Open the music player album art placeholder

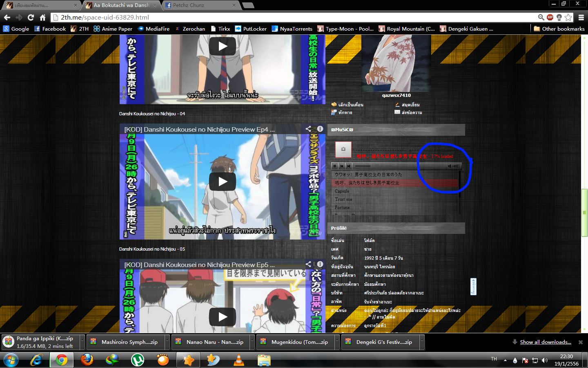(343, 149)
